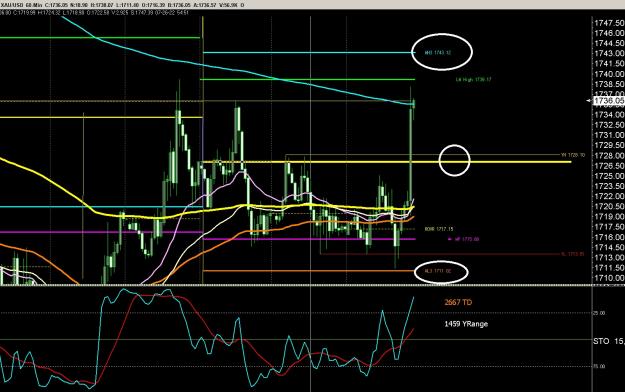Select the 1717.15 level label
Screen dimensions: 625x392
pos(439,229)
